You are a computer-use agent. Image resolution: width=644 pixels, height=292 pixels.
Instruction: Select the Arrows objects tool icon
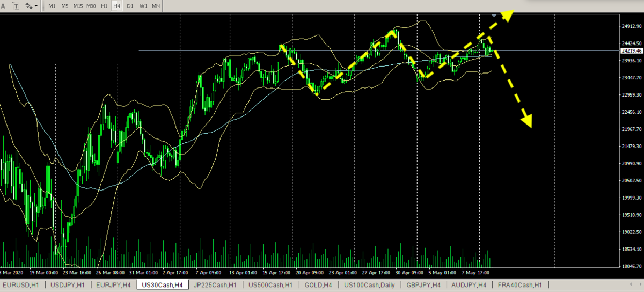[x=28, y=6]
